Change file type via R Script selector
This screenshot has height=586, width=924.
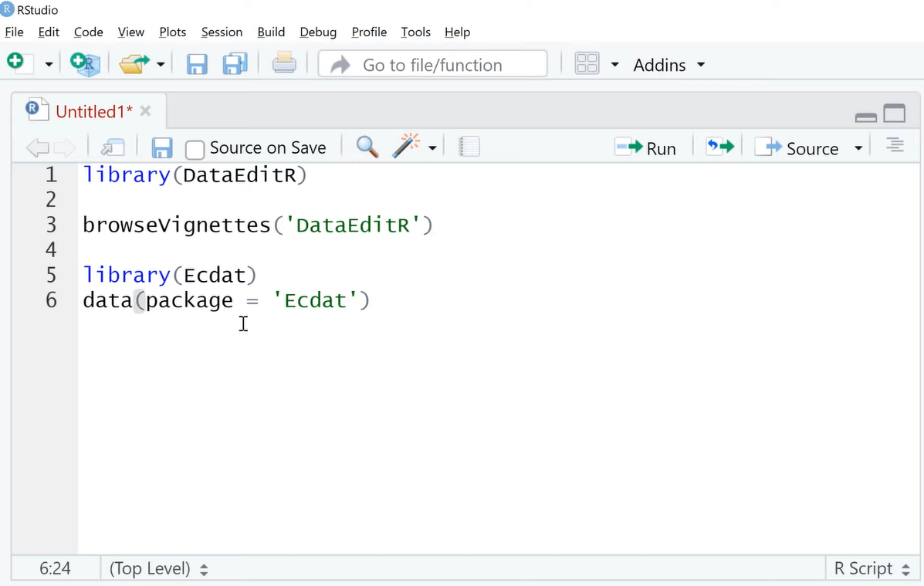tap(872, 568)
